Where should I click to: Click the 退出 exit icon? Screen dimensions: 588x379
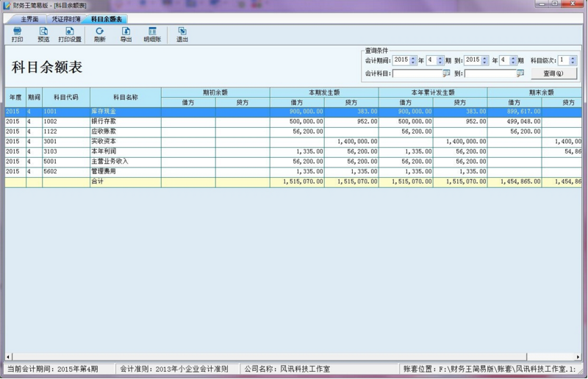pyautogui.click(x=182, y=35)
